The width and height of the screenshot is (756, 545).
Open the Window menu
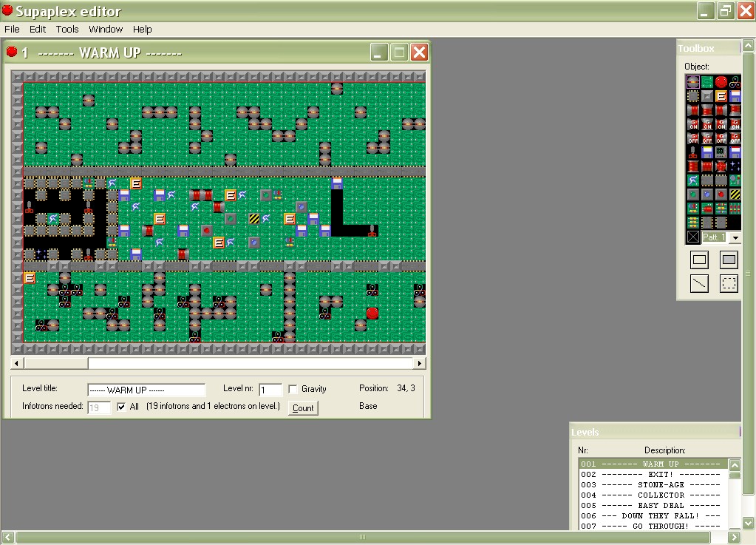tap(106, 30)
